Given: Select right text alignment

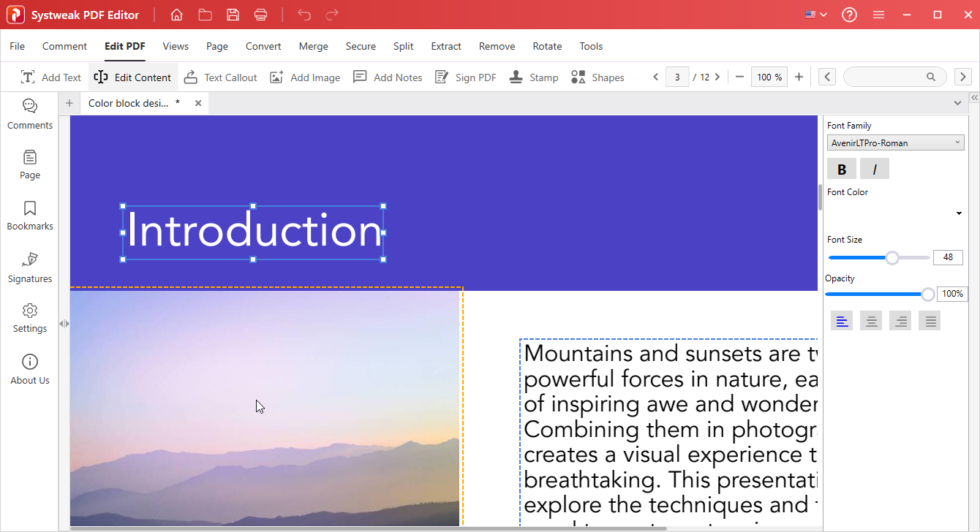Looking at the screenshot, I should coord(900,320).
